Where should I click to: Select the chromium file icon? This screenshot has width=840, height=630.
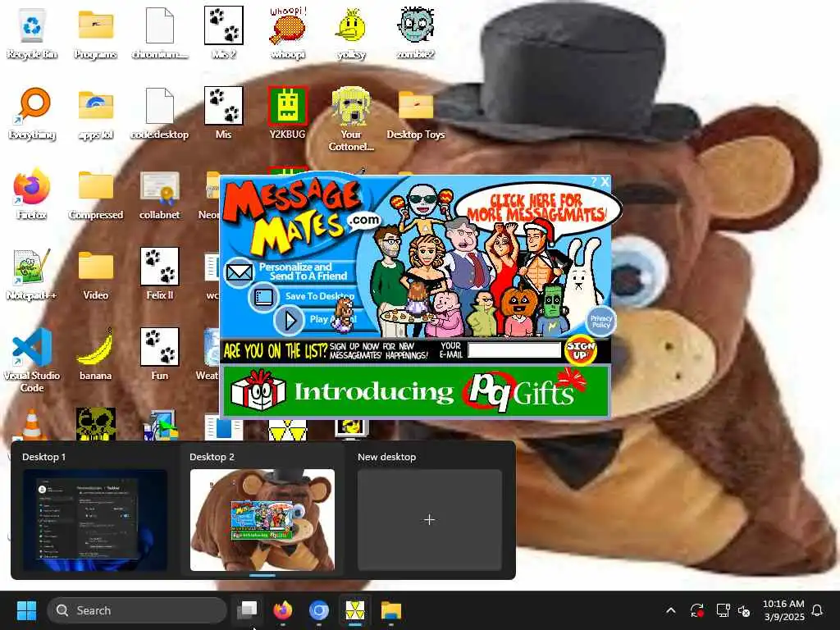point(160,32)
